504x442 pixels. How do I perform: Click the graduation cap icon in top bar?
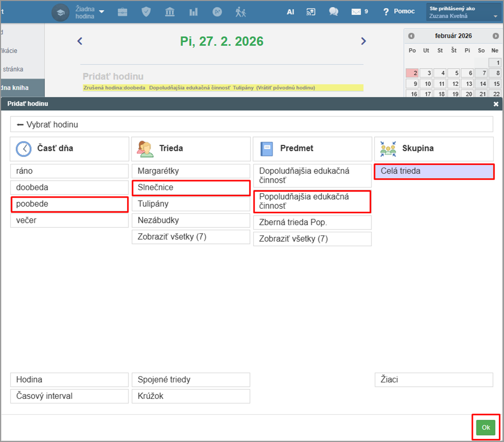[61, 12]
